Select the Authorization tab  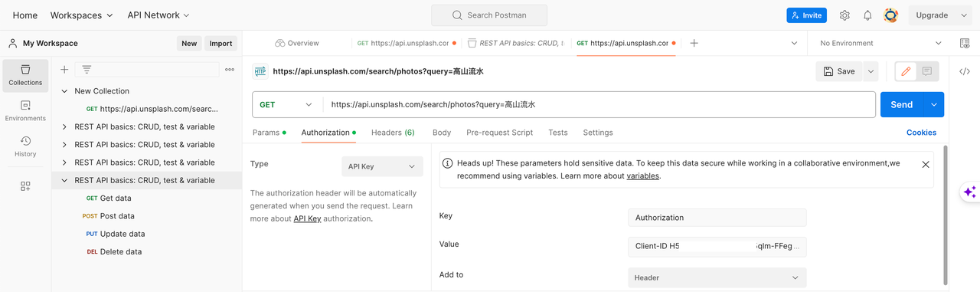click(328, 133)
